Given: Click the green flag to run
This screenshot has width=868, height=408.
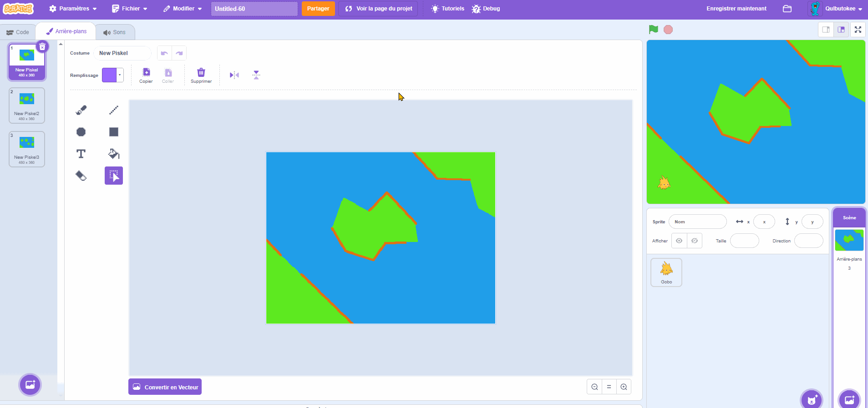Looking at the screenshot, I should tap(653, 30).
